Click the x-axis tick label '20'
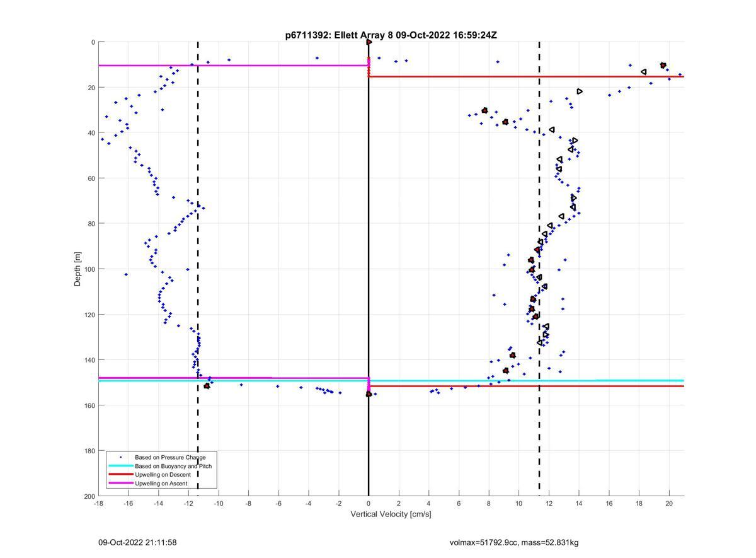Viewport: 756px width, 558px height. [x=669, y=503]
